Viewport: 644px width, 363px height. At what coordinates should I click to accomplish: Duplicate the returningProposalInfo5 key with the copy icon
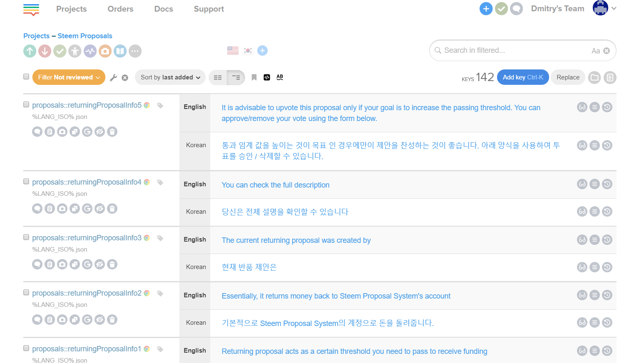click(x=75, y=132)
